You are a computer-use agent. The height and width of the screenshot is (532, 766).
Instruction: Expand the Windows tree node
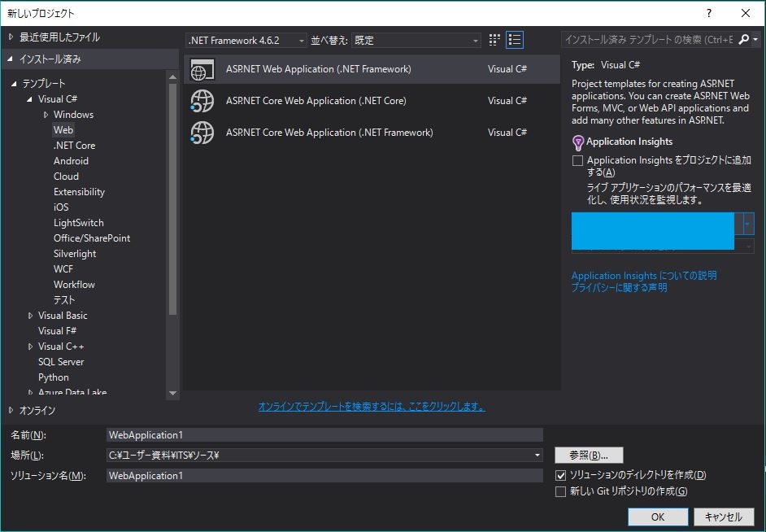(x=46, y=115)
